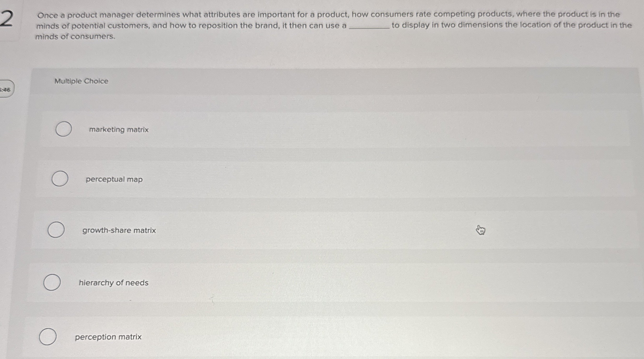This screenshot has height=359, width=644.
Task: Click the first answer option row
Action: pos(314,130)
